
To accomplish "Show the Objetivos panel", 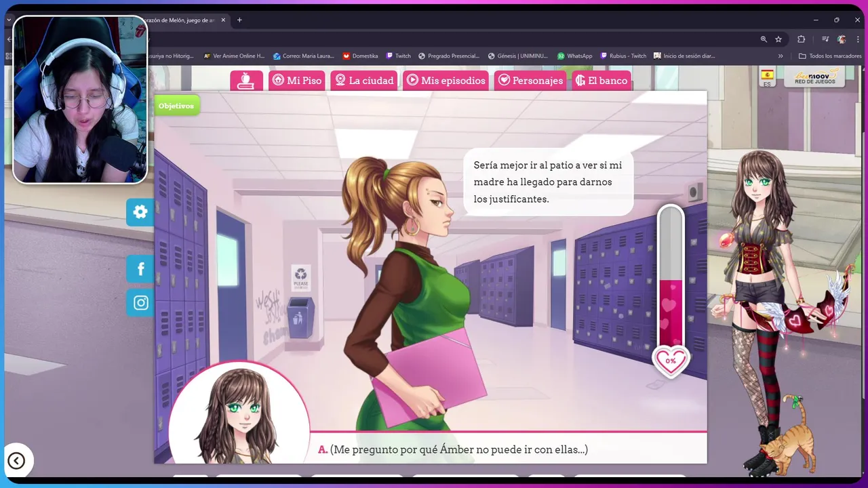I will click(176, 106).
